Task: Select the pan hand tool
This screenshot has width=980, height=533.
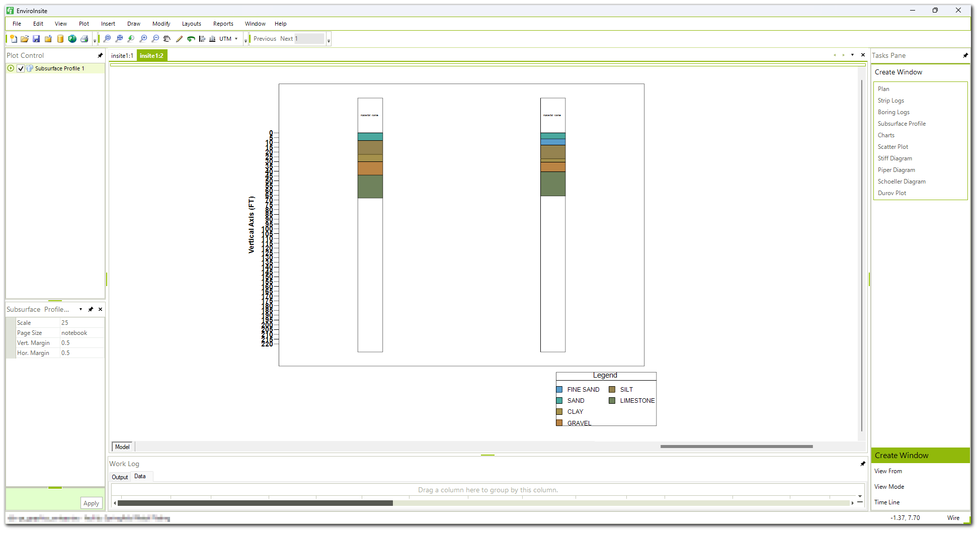Action: coord(167,39)
